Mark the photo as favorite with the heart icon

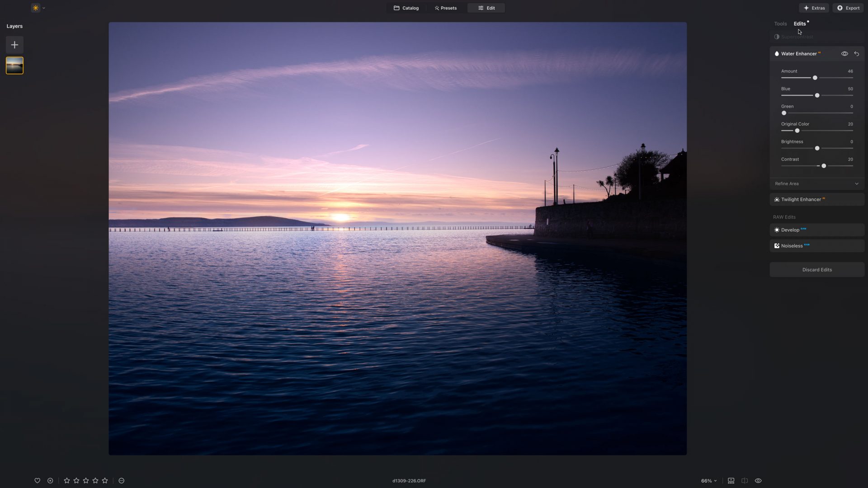[x=38, y=480]
